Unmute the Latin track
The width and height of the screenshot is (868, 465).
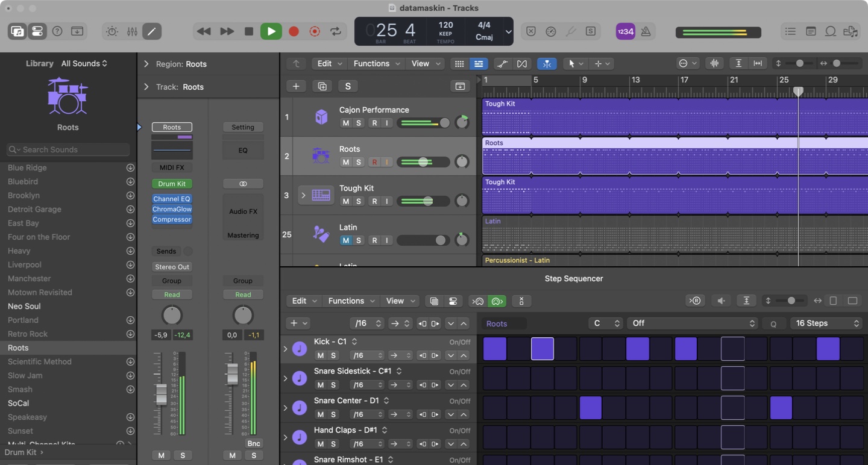click(x=345, y=240)
